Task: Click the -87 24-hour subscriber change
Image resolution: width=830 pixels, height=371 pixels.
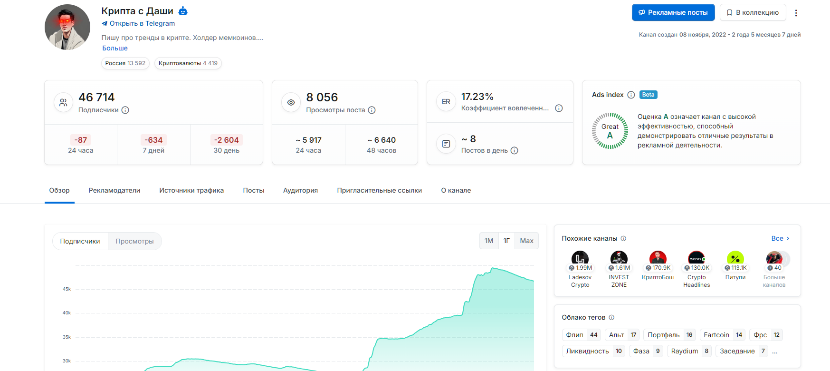Action: 80,140
